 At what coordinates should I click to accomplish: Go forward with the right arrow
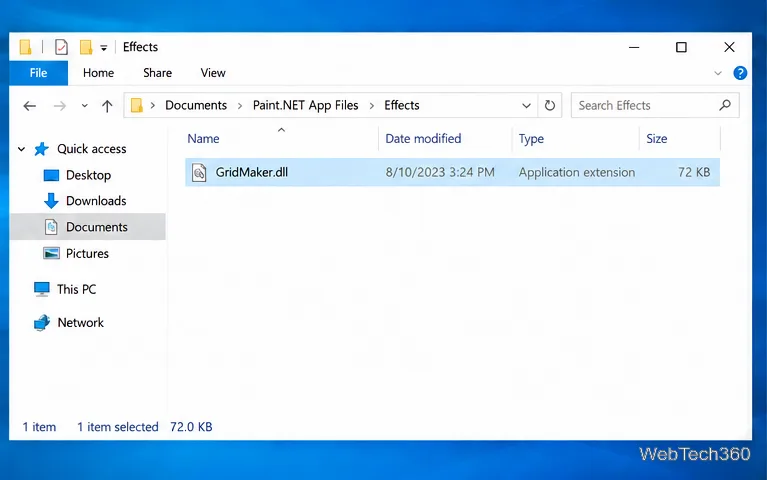tap(60, 106)
